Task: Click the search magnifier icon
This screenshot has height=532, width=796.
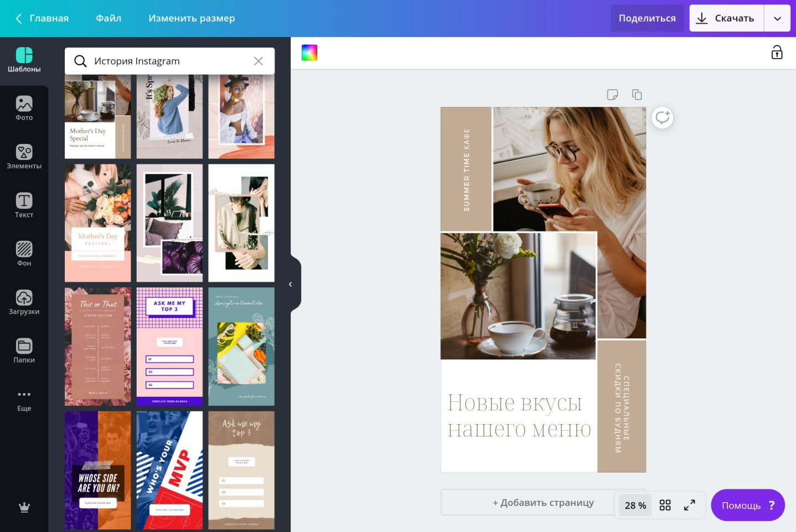Action: 80,61
